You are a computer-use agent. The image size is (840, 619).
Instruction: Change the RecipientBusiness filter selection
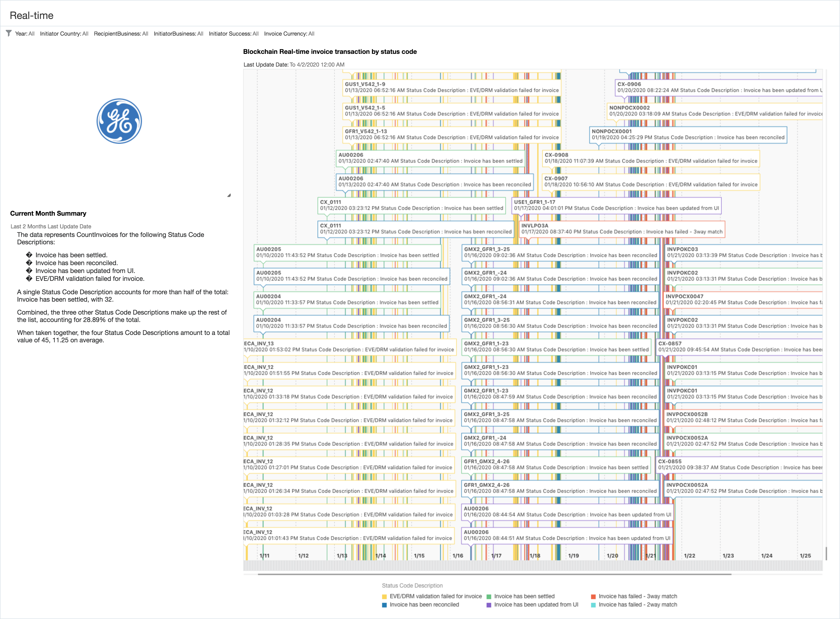(x=121, y=34)
